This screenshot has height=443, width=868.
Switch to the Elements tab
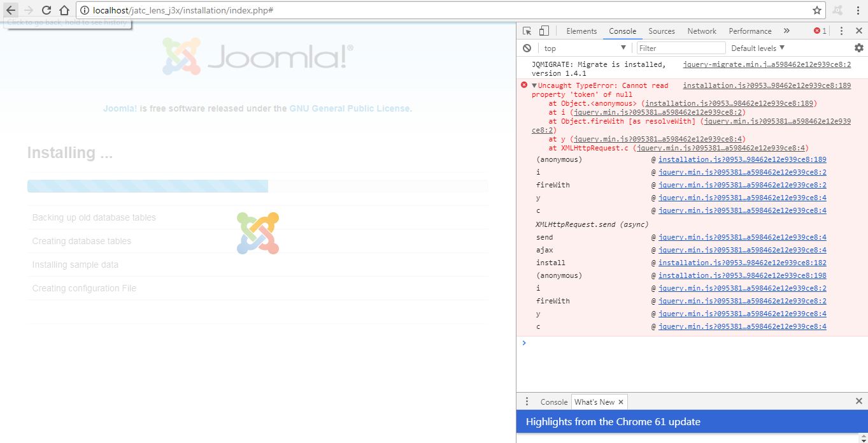pos(581,31)
